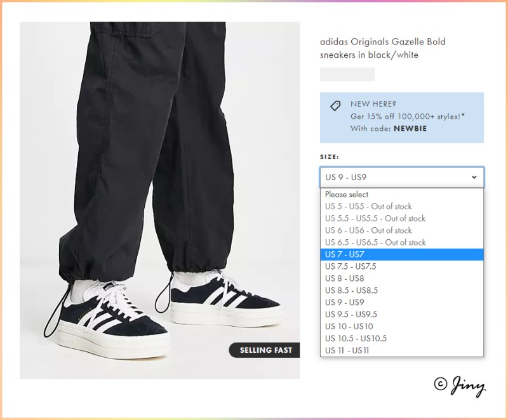Screen dimensions: 508x420
Task: Click US 5.5 out of stock option
Action: click(402, 218)
